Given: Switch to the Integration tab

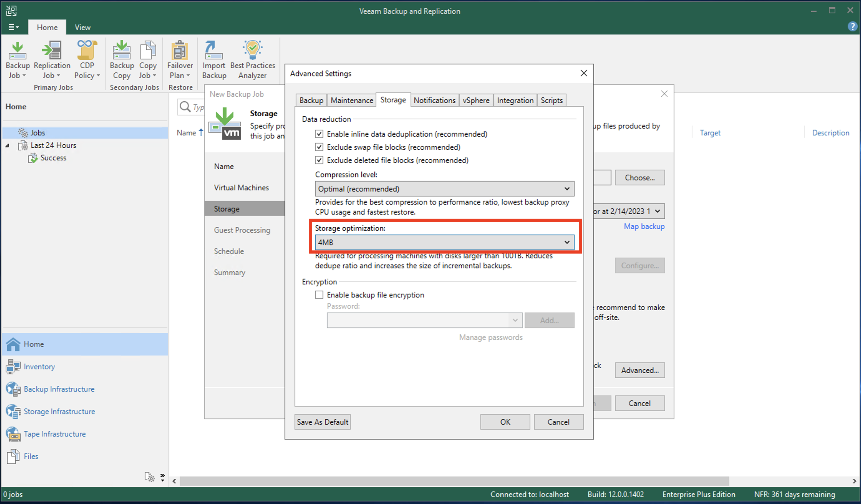Looking at the screenshot, I should [515, 100].
